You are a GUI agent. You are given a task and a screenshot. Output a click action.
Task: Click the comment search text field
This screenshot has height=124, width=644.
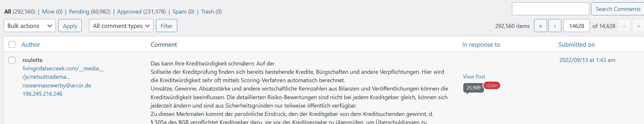point(550,9)
